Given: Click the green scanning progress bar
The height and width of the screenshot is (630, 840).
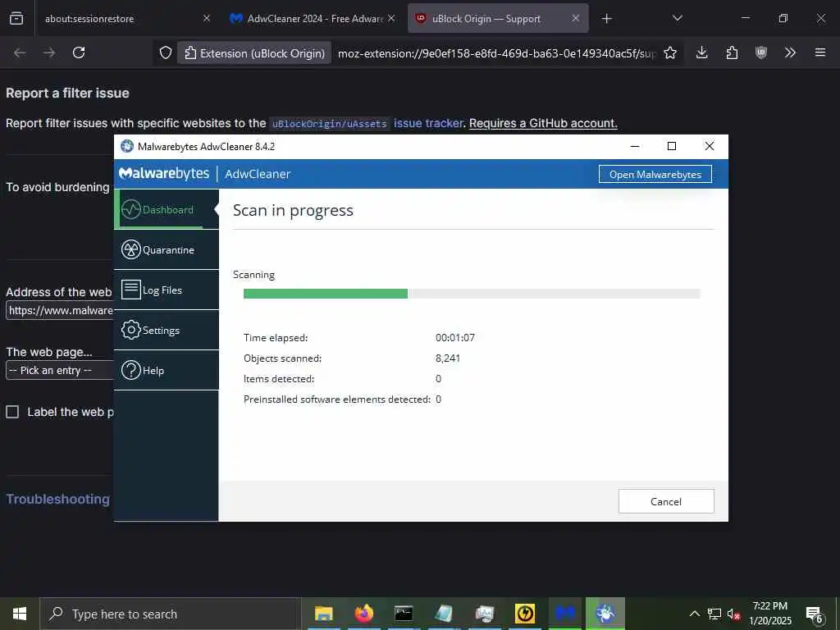Looking at the screenshot, I should point(325,294).
